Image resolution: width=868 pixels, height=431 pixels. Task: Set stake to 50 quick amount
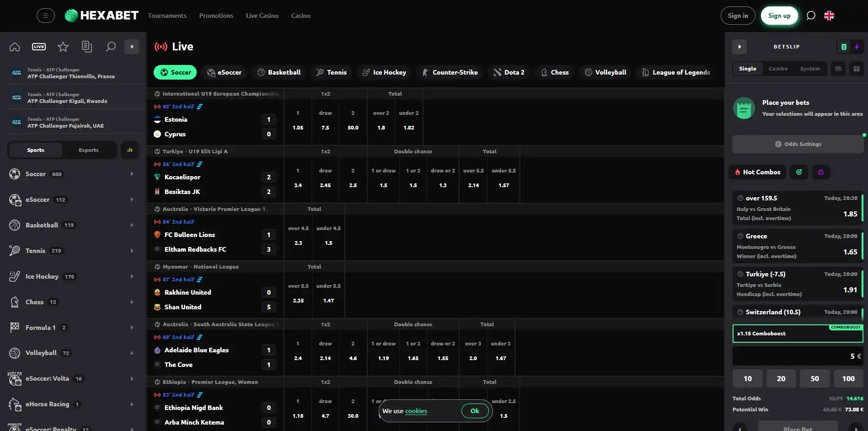click(815, 378)
